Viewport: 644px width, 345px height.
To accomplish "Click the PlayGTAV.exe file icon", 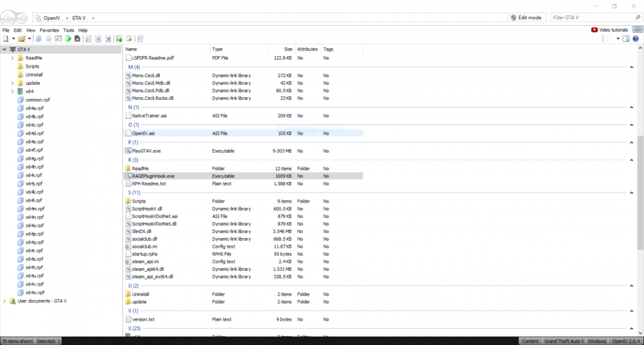I will pyautogui.click(x=128, y=151).
